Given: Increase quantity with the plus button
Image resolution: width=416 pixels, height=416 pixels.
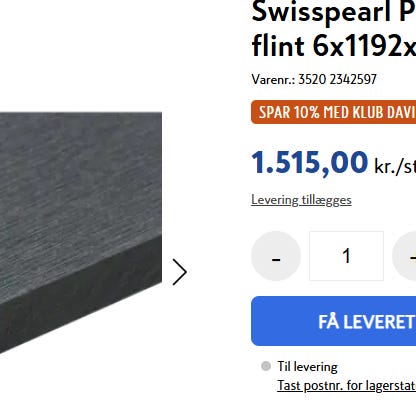Looking at the screenshot, I should tap(404, 256).
